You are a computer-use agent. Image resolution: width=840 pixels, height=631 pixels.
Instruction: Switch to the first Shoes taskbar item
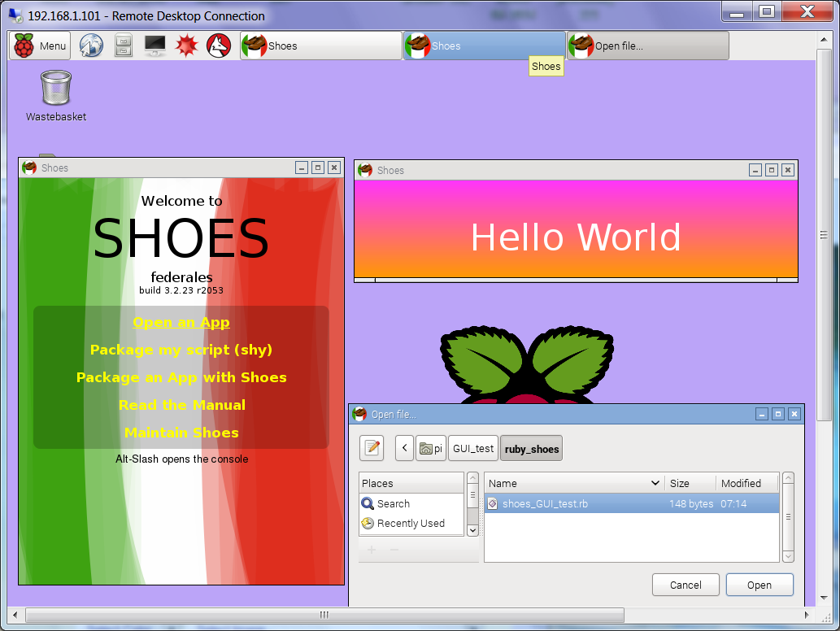tap(321, 46)
